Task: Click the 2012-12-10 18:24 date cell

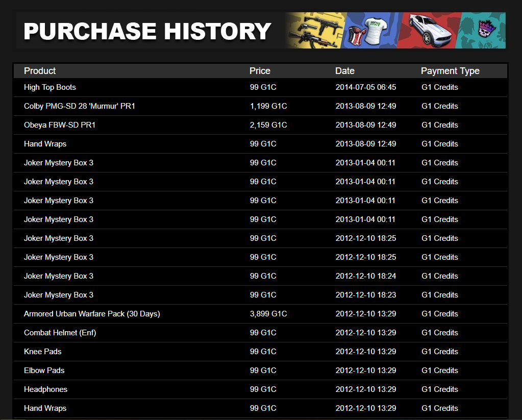Action: 366,276
